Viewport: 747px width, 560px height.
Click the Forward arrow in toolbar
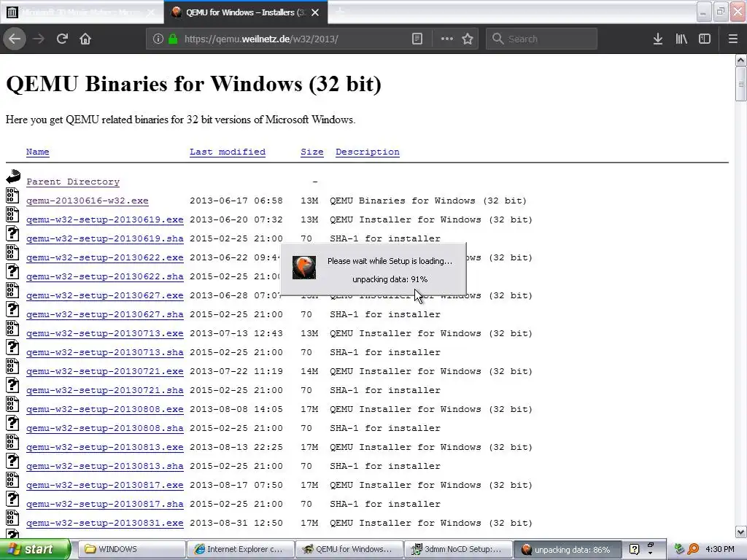(39, 39)
